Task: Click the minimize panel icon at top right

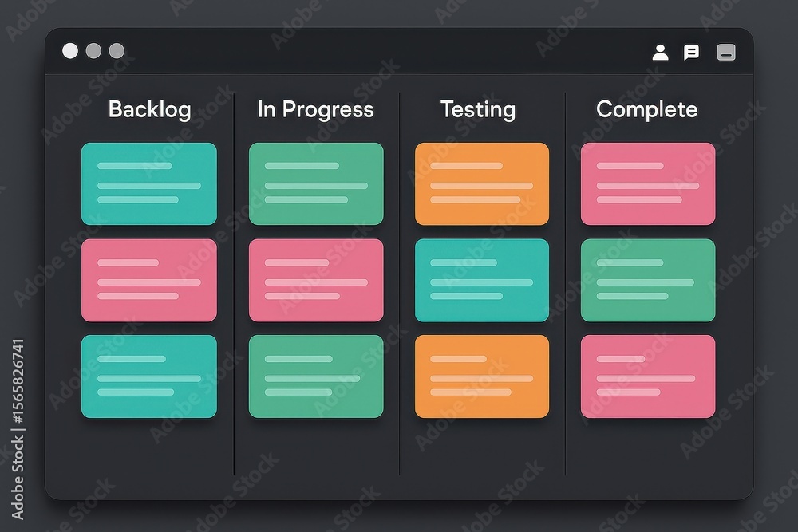Action: pyautogui.click(x=725, y=52)
